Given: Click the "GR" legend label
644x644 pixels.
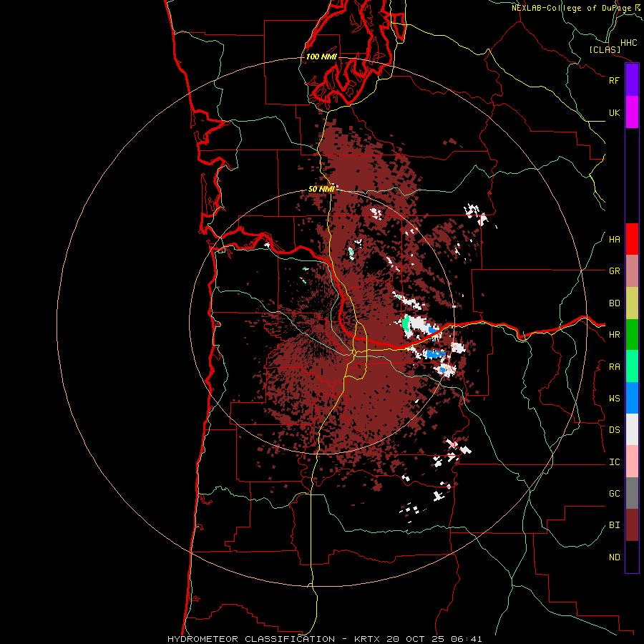Looking at the screenshot, I should (614, 271).
